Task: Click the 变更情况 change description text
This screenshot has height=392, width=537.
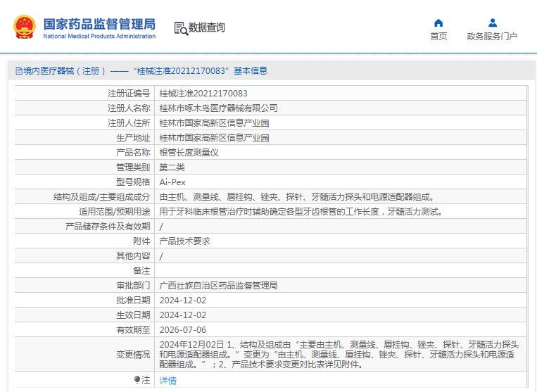Action: [x=339, y=354]
